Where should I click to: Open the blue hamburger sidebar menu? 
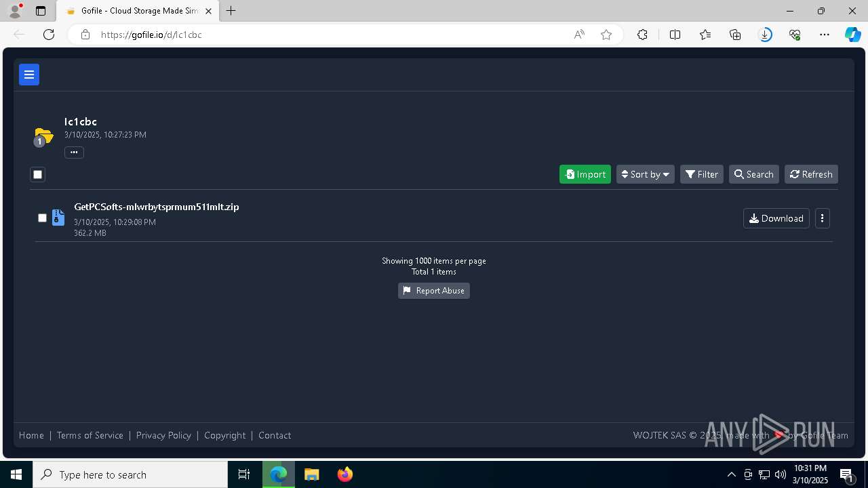point(29,75)
